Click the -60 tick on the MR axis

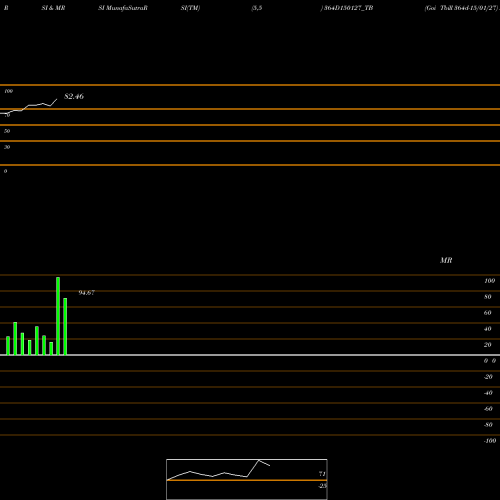pos(488,409)
